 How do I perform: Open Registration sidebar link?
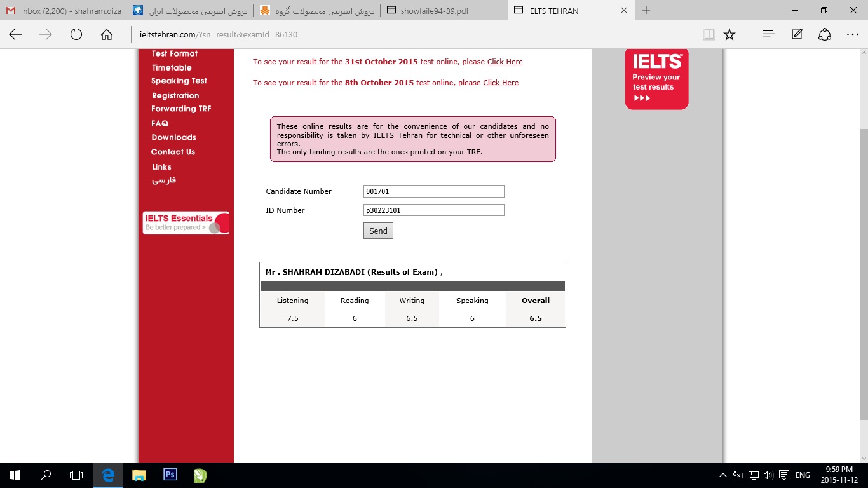coord(175,95)
